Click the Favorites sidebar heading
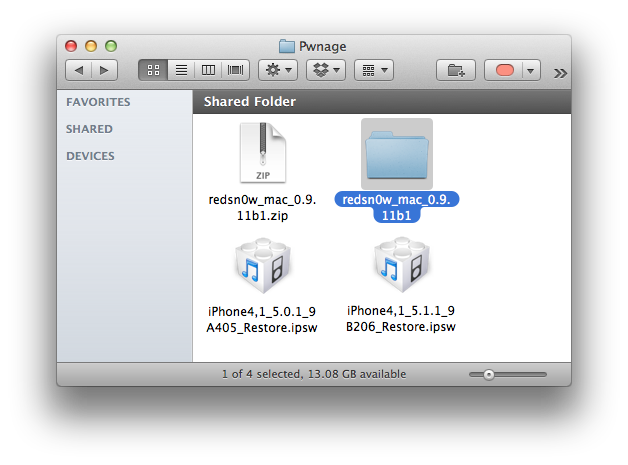 [x=98, y=102]
